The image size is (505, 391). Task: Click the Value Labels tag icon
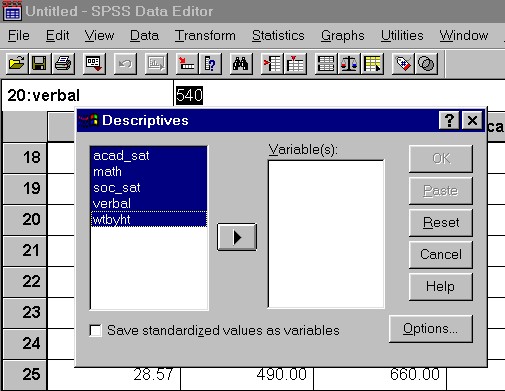tap(403, 63)
